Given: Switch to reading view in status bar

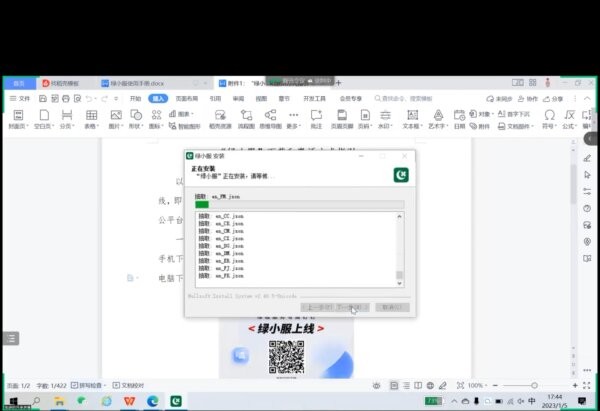Looking at the screenshot, I should pos(418,385).
